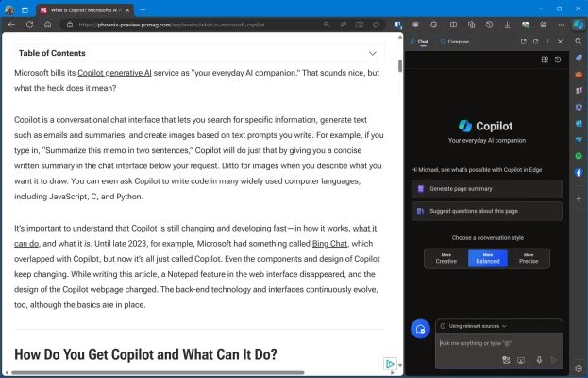Open the Using relevant sources dropdown

(473, 326)
